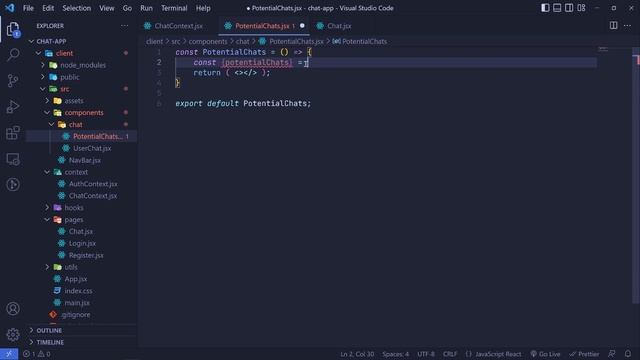Open the Search view icon
Screen dimensions: 640x360
pyautogui.click(x=13, y=55)
